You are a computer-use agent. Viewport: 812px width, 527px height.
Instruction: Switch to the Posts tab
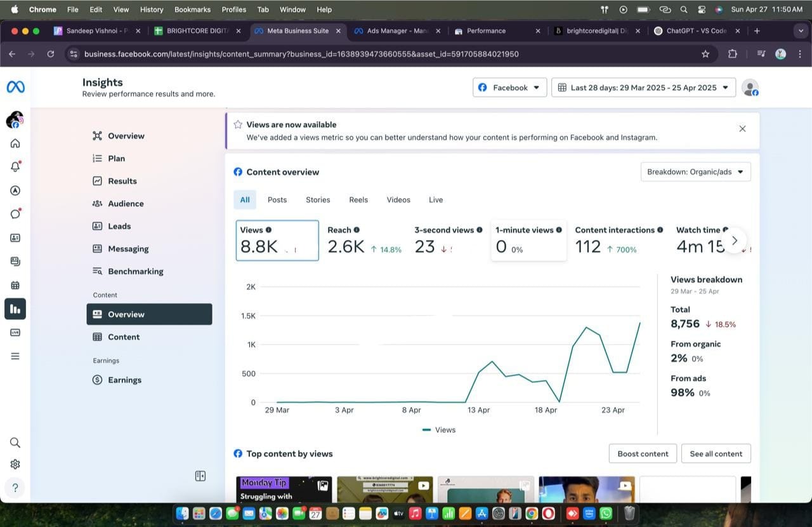(x=277, y=199)
